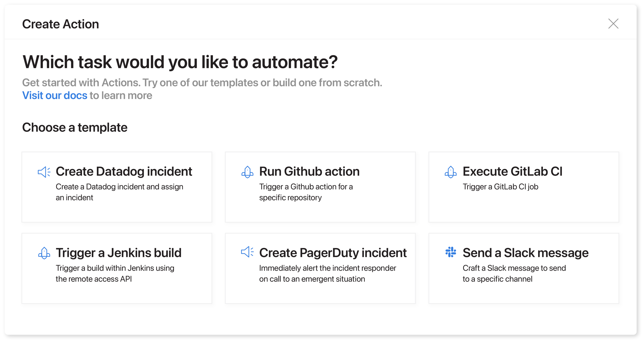Image resolution: width=644 pixels, height=342 pixels.
Task: Click the Github action description text
Action: pyautogui.click(x=306, y=192)
